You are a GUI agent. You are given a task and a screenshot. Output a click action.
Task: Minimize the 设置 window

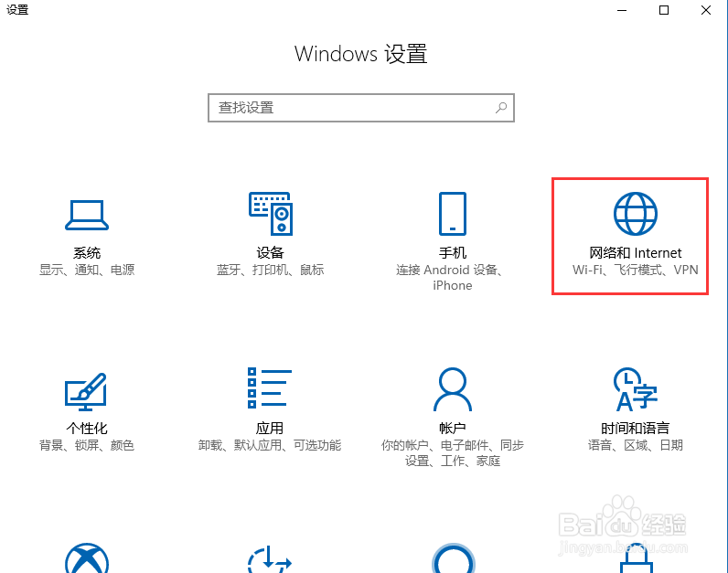tap(622, 10)
